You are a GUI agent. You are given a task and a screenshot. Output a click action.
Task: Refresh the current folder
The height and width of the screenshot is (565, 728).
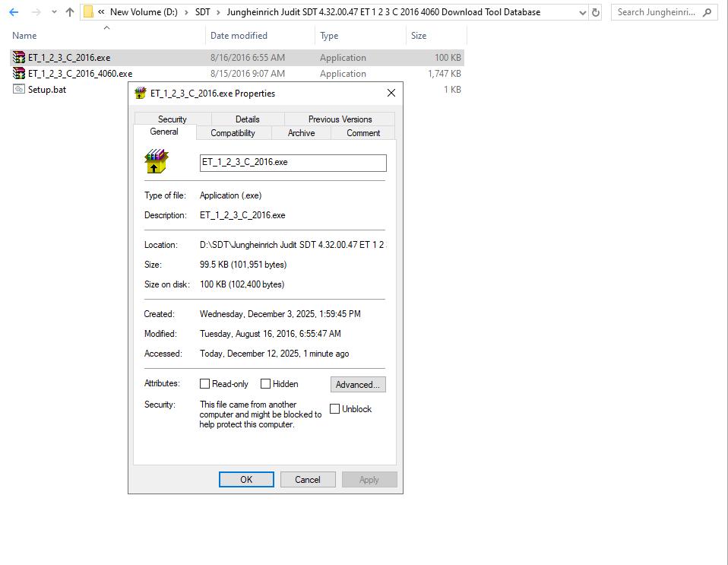click(x=596, y=12)
